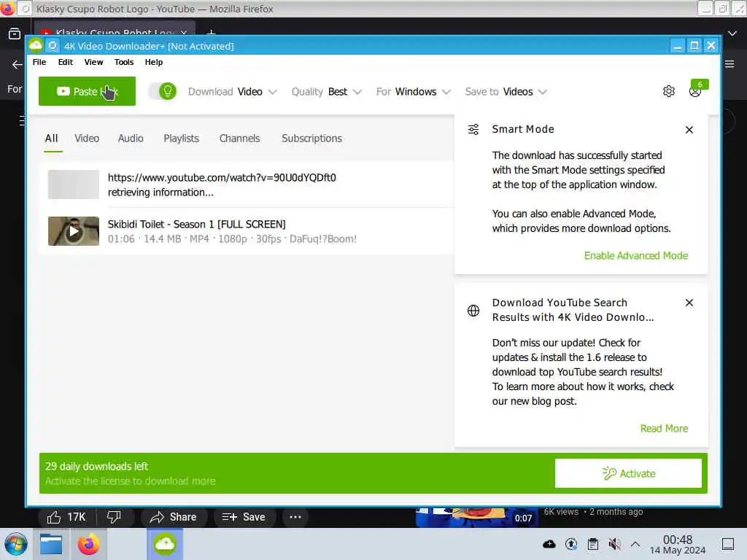Switch to the Channels tab

239,139
